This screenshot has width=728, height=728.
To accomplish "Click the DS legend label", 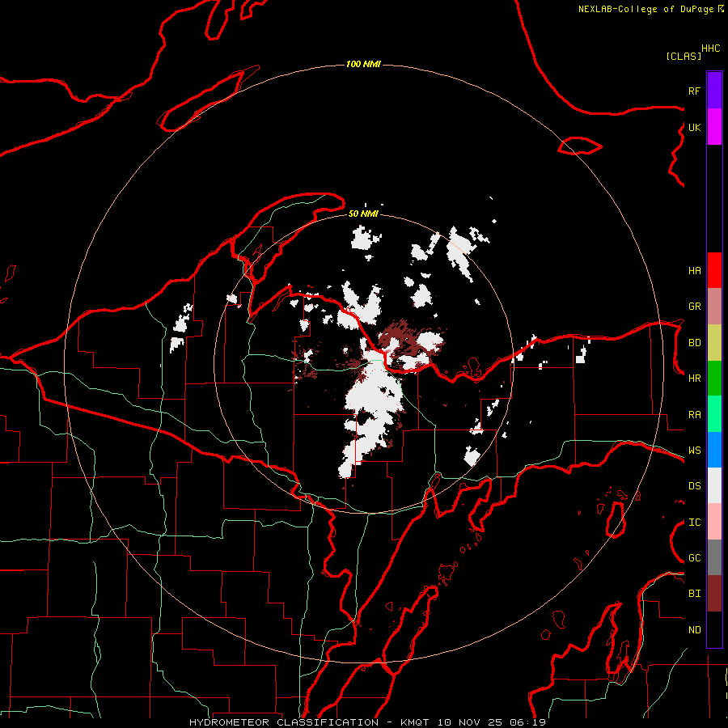I will (694, 486).
